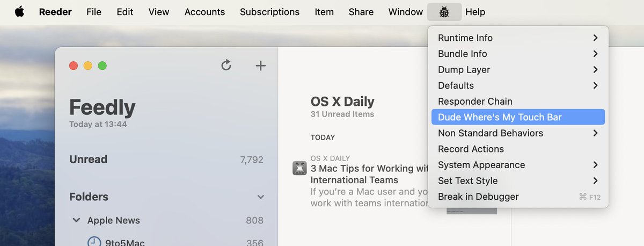
Task: Click the Folders section label
Action: coord(89,197)
